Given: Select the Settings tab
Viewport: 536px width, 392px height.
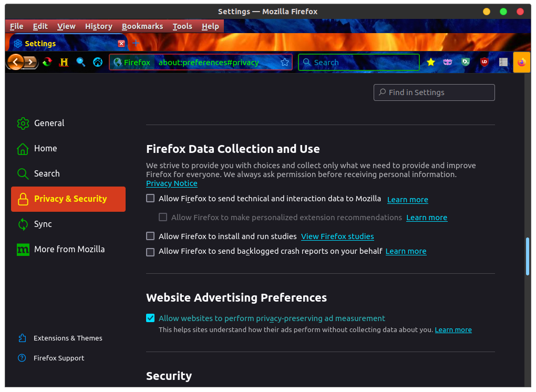Looking at the screenshot, I should (x=68, y=44).
